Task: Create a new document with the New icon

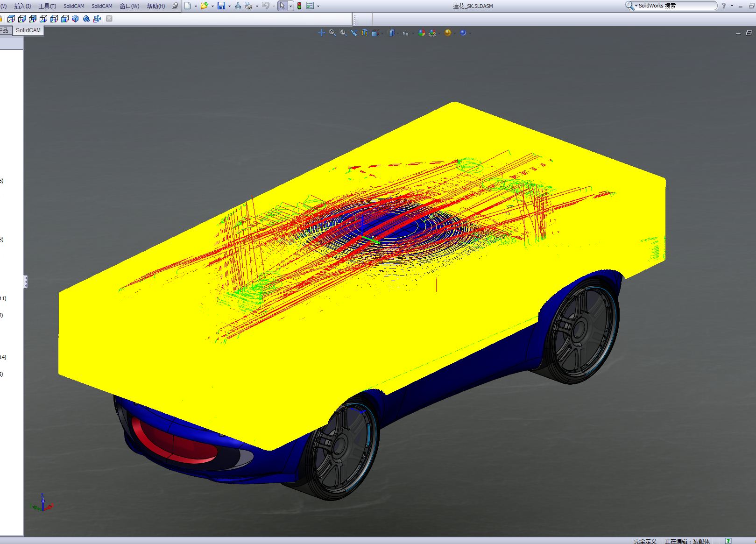Action: [x=187, y=6]
